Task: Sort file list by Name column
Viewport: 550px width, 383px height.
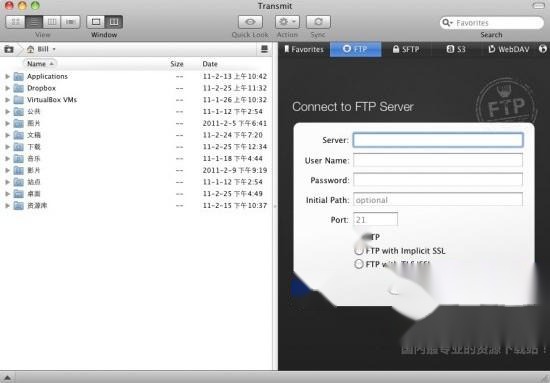Action: pyautogui.click(x=40, y=64)
